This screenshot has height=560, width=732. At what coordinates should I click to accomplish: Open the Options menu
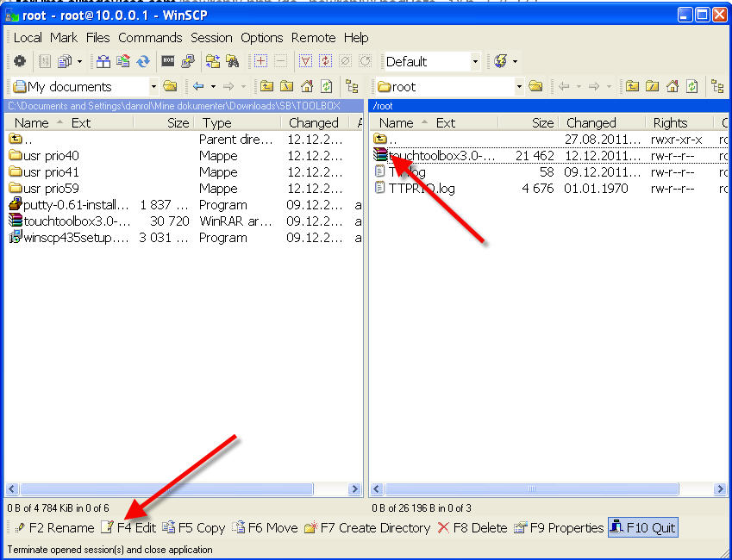coord(262,37)
